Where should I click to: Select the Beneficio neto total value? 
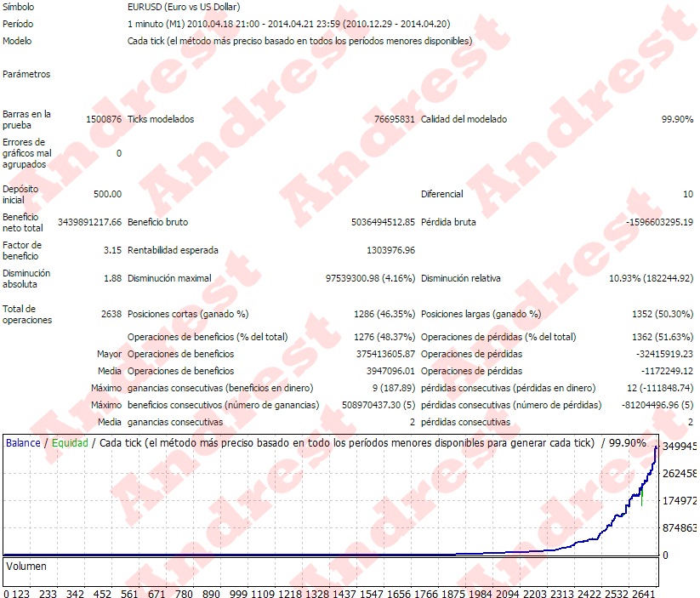89,223
